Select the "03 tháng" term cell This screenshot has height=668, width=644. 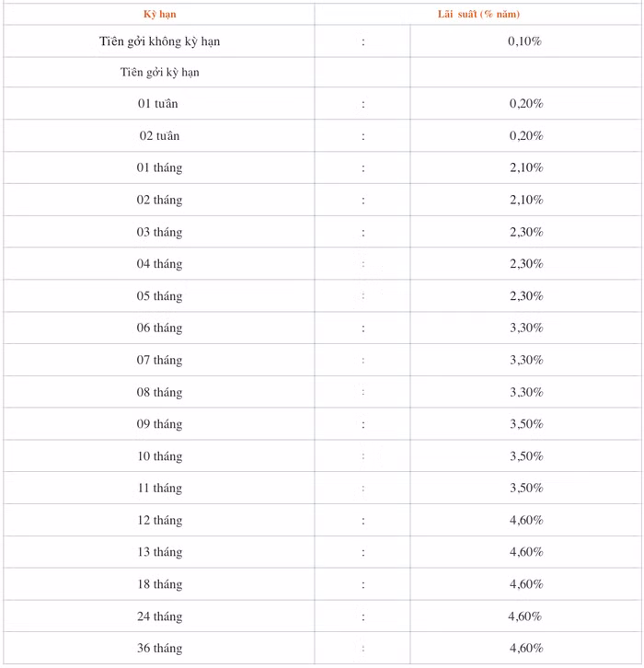(x=159, y=232)
